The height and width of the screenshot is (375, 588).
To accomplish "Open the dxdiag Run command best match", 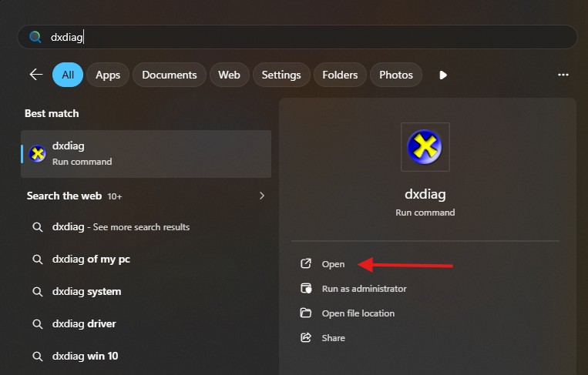I will click(146, 154).
